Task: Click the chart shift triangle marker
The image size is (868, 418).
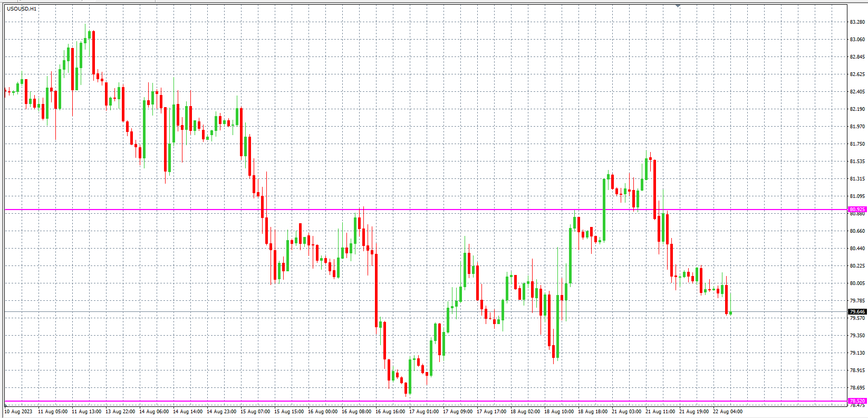Action: click(x=678, y=6)
